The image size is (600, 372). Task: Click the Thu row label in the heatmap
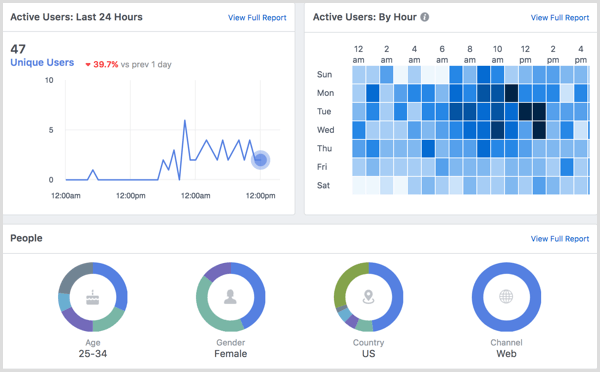click(324, 148)
